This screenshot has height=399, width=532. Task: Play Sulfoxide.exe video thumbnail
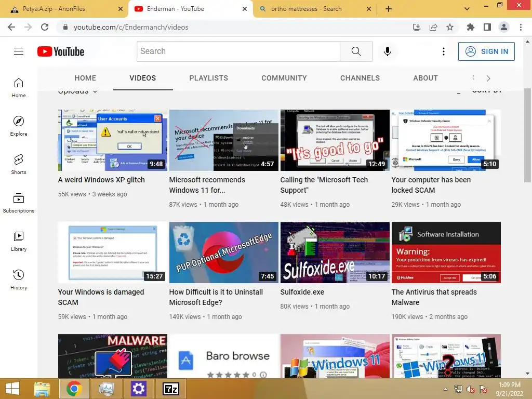tap(335, 252)
